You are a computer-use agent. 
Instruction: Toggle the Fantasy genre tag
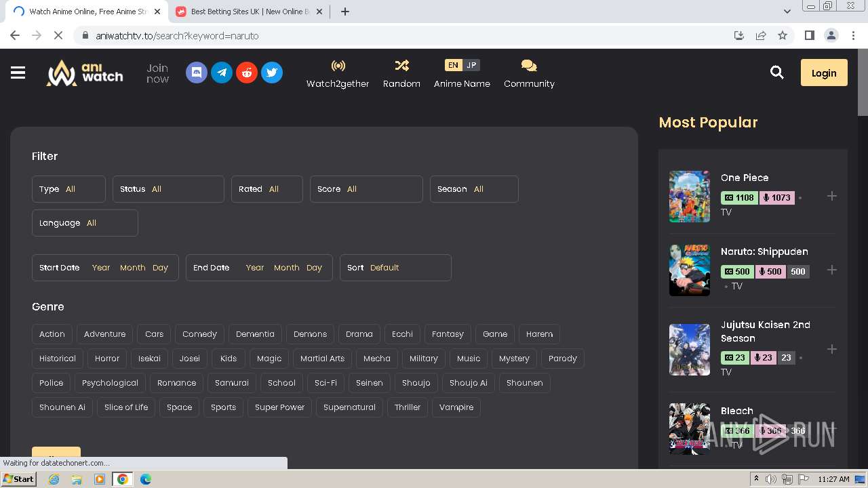(x=448, y=334)
